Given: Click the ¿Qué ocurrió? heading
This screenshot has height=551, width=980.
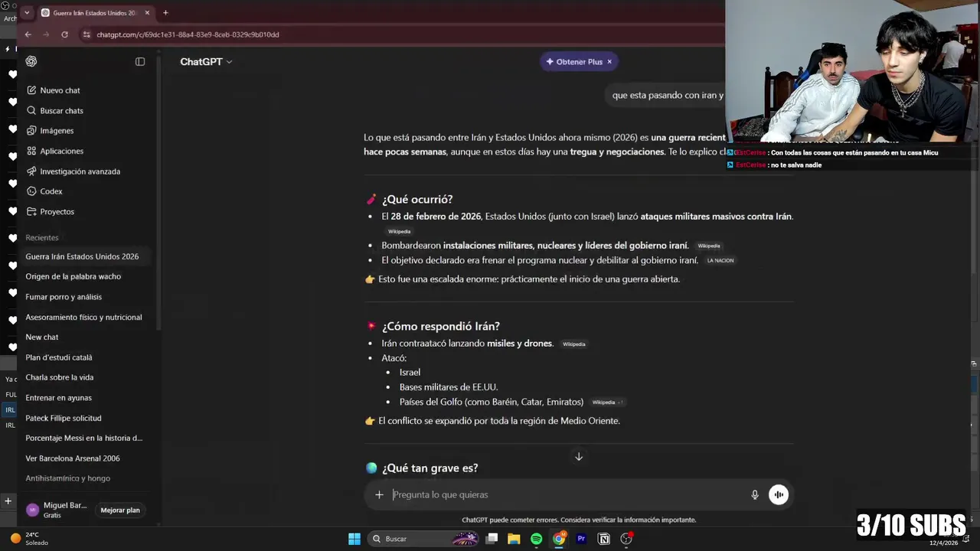Looking at the screenshot, I should pos(417,199).
